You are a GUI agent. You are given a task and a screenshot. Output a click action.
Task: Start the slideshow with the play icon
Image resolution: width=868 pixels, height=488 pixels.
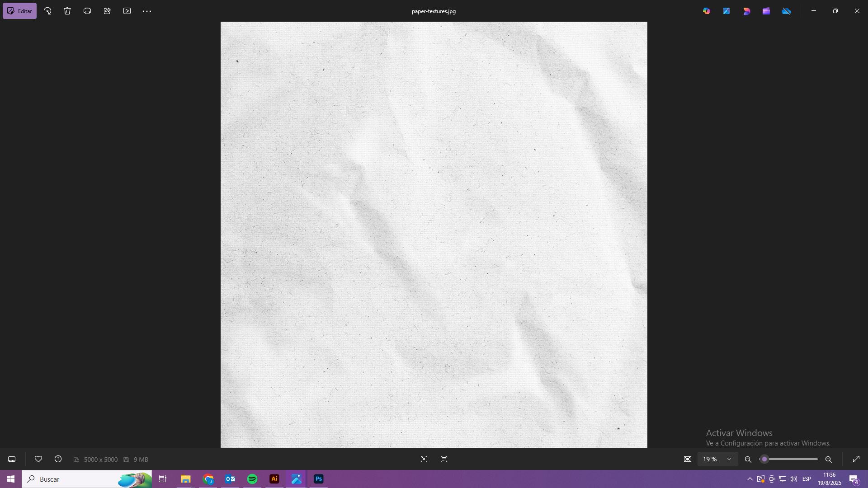tap(127, 11)
